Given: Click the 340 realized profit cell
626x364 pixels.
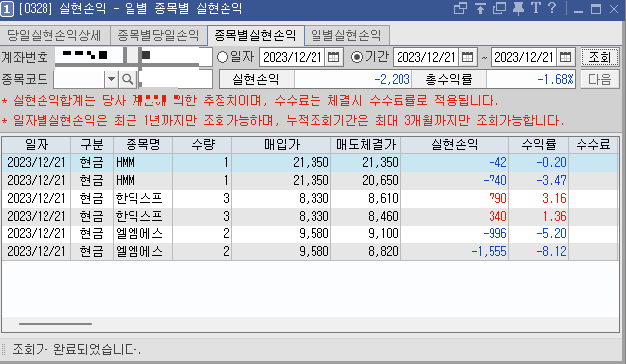Looking at the screenshot, I should pyautogui.click(x=454, y=216).
